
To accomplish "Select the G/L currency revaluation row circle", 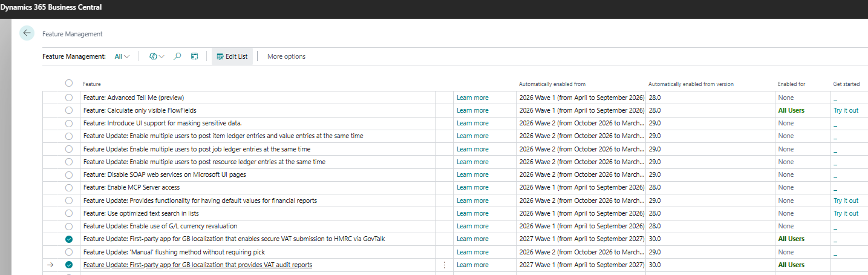I will pos(69,226).
